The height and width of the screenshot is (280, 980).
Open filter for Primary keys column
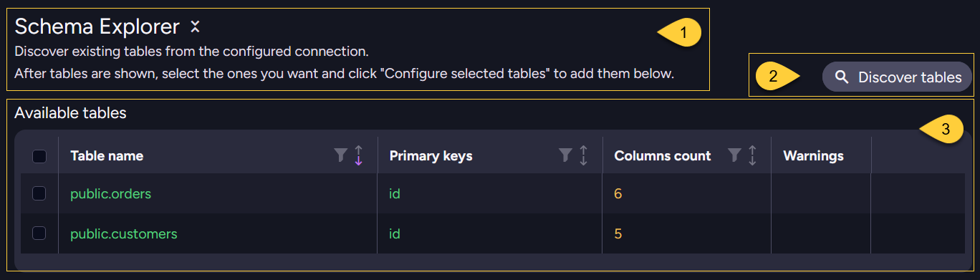pyautogui.click(x=565, y=155)
